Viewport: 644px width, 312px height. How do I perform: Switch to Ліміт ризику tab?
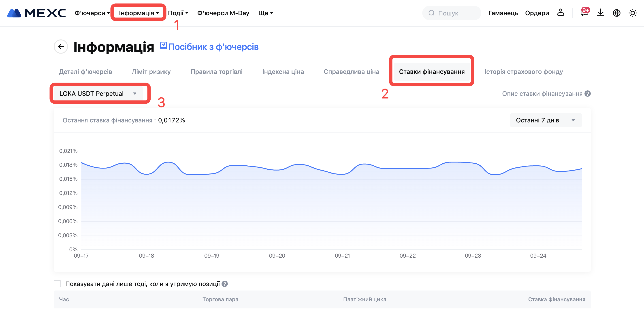[151, 72]
